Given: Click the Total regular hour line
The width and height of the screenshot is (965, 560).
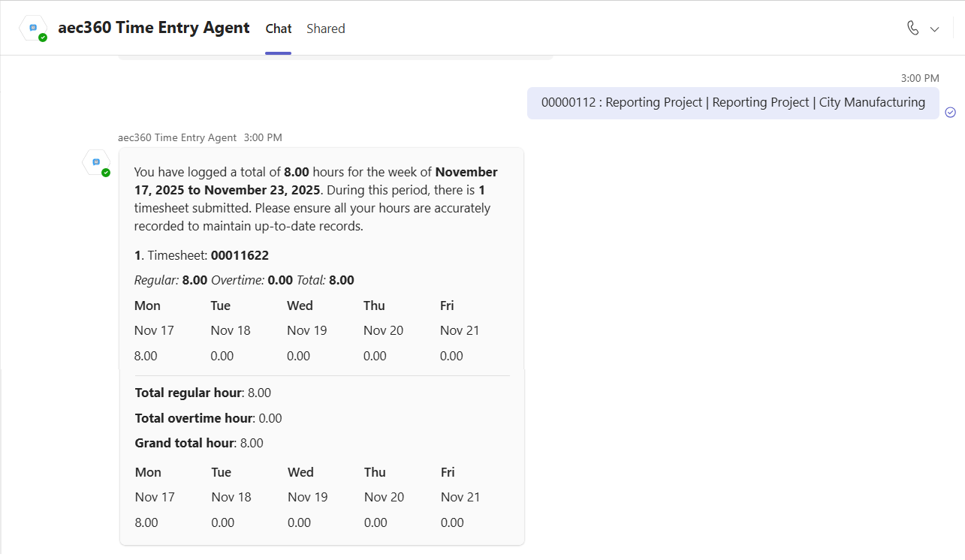Looking at the screenshot, I should pyautogui.click(x=203, y=393).
